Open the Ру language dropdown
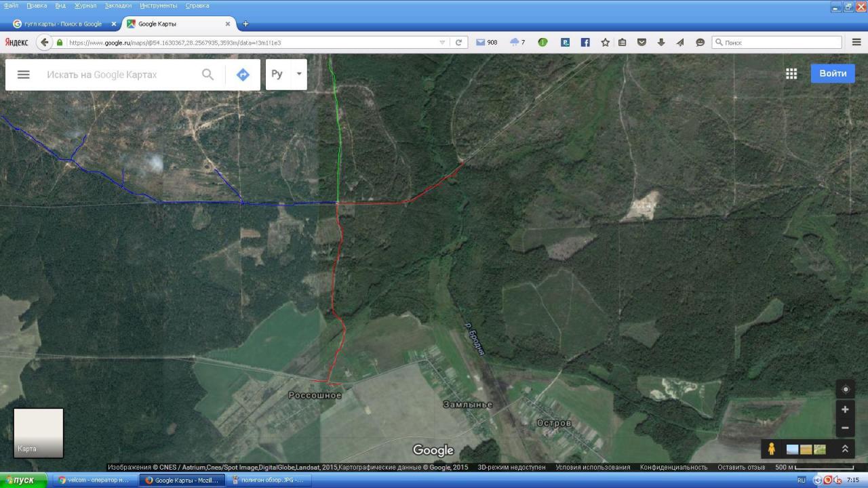868x488 pixels. pyautogui.click(x=286, y=75)
